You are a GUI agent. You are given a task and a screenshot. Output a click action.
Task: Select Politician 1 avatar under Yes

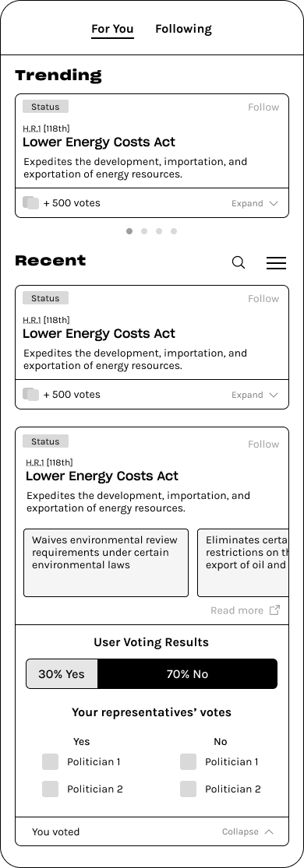(x=51, y=761)
